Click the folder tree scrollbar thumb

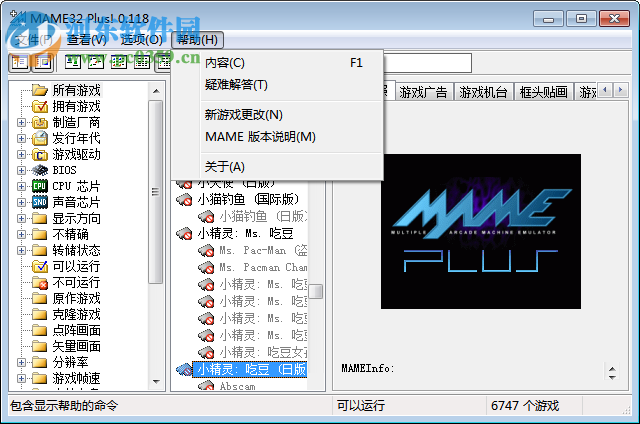(x=156, y=192)
